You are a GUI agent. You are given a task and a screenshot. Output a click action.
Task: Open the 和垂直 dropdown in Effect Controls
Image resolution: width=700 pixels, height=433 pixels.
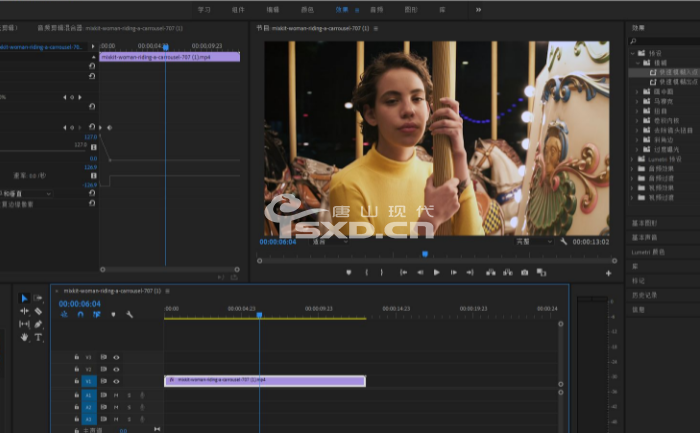[25, 194]
